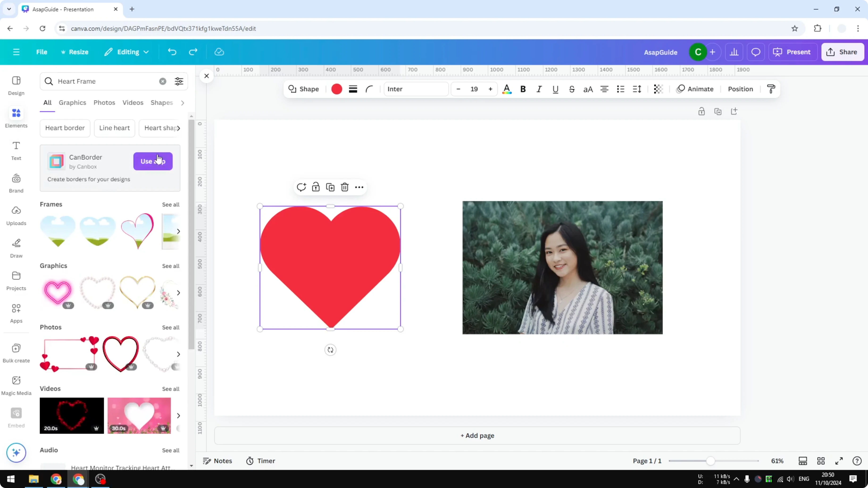Open the Uploads panel
This screenshot has height=488, width=868.
pos(16,215)
